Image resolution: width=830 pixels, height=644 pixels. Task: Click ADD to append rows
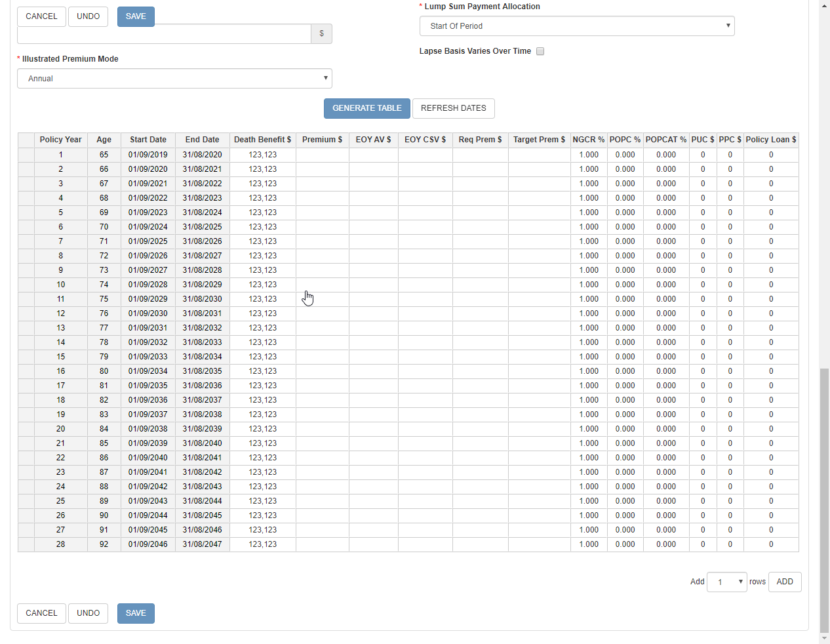(x=784, y=582)
